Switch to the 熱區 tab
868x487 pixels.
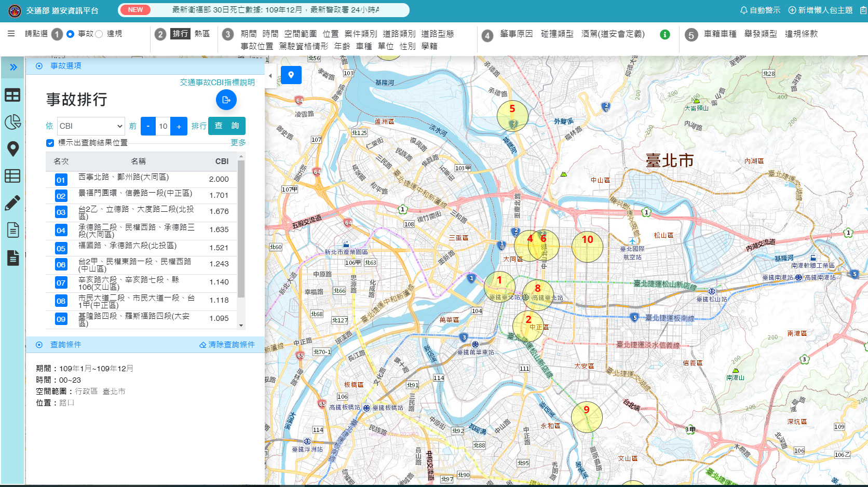202,34
